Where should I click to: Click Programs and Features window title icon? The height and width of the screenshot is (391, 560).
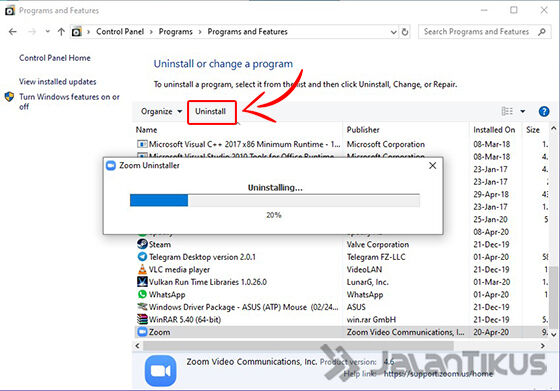pos(10,11)
